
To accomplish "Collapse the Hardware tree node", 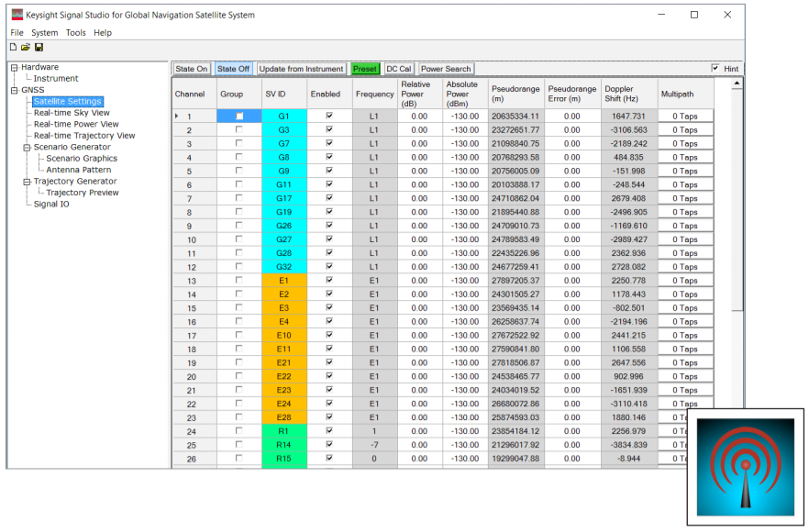I will click(15, 67).
